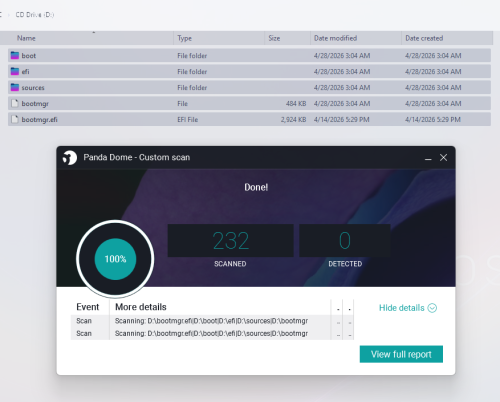Click the 0 detected counter

coord(345,241)
